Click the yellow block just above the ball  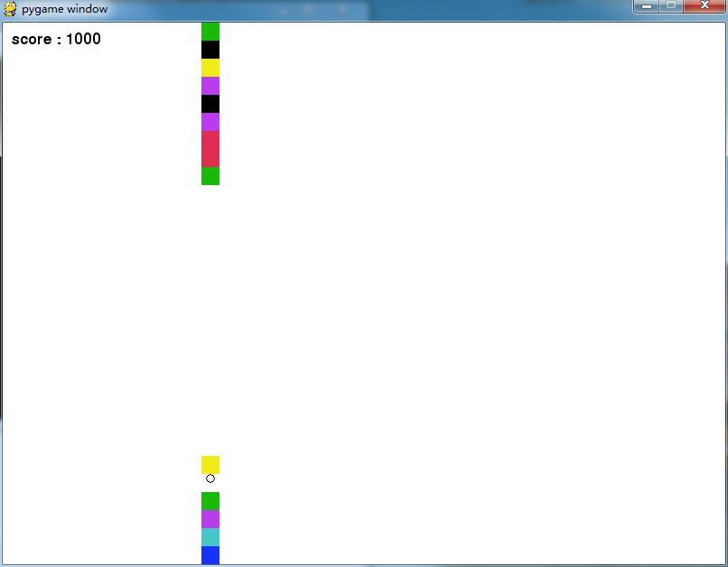coord(210,464)
